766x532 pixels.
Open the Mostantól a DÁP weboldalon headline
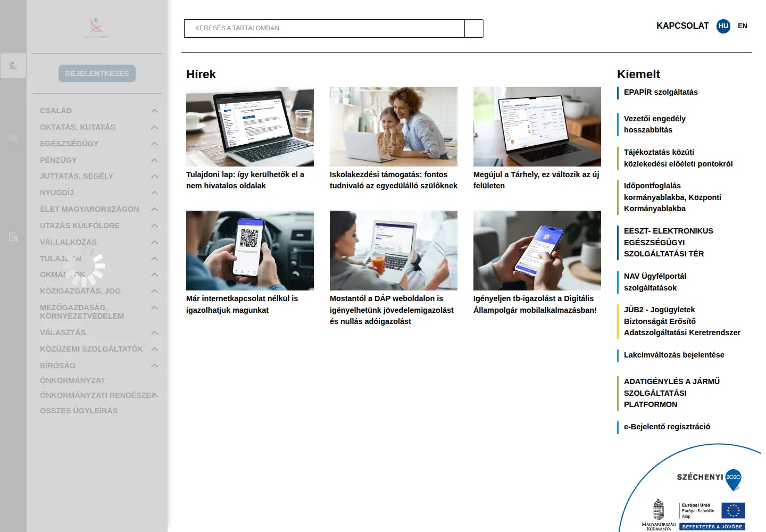(392, 310)
